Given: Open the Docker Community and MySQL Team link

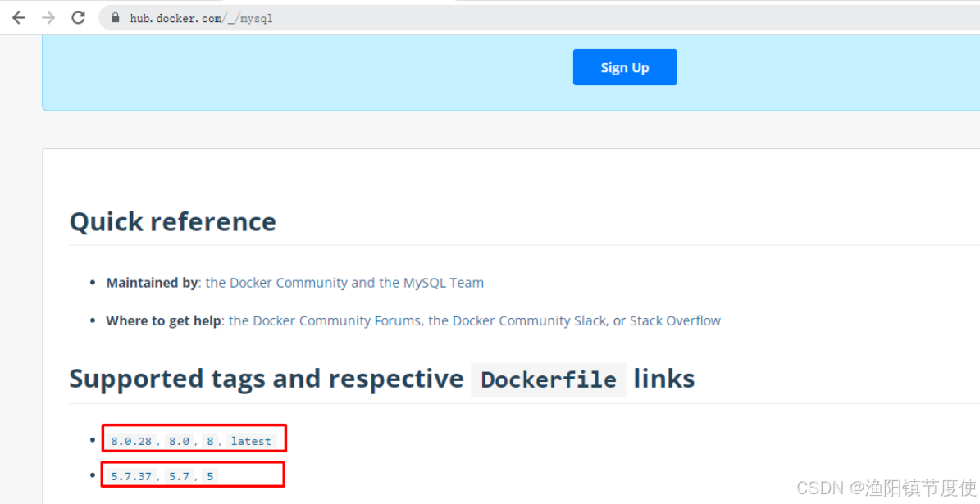Looking at the screenshot, I should click(344, 283).
